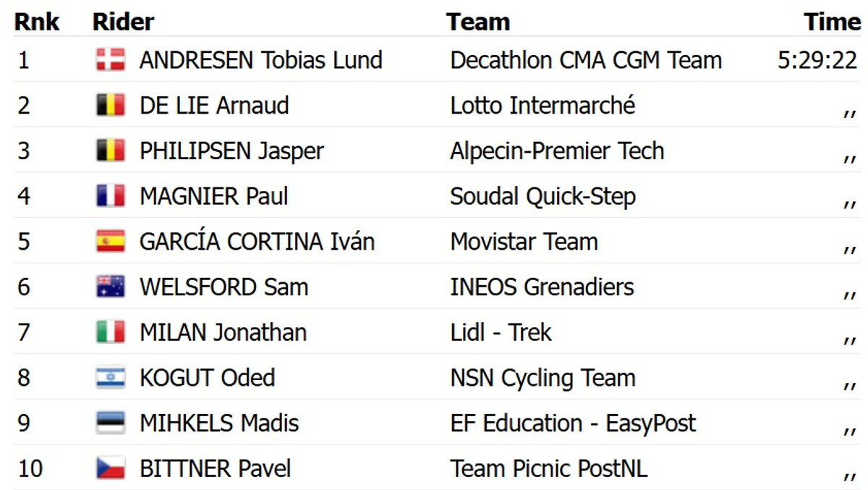The height and width of the screenshot is (490, 868).
Task: Open Soudal Quick-Step team page
Action: pyautogui.click(x=542, y=196)
